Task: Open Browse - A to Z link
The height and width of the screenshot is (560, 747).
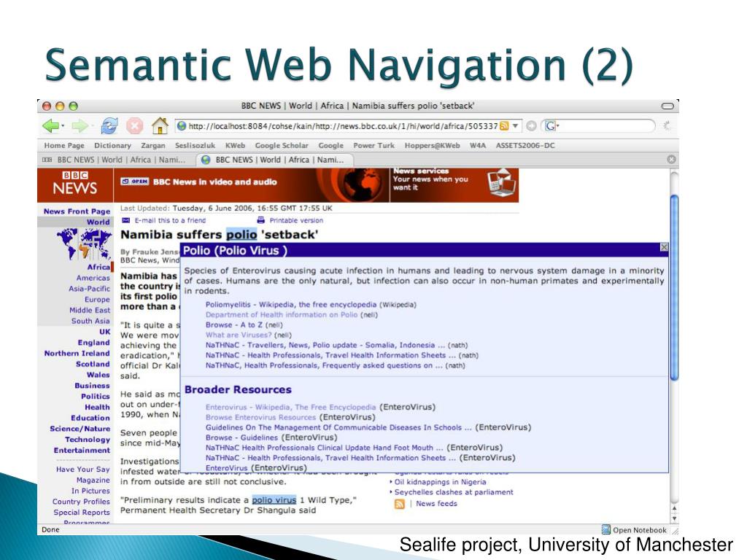Action: coord(234,324)
